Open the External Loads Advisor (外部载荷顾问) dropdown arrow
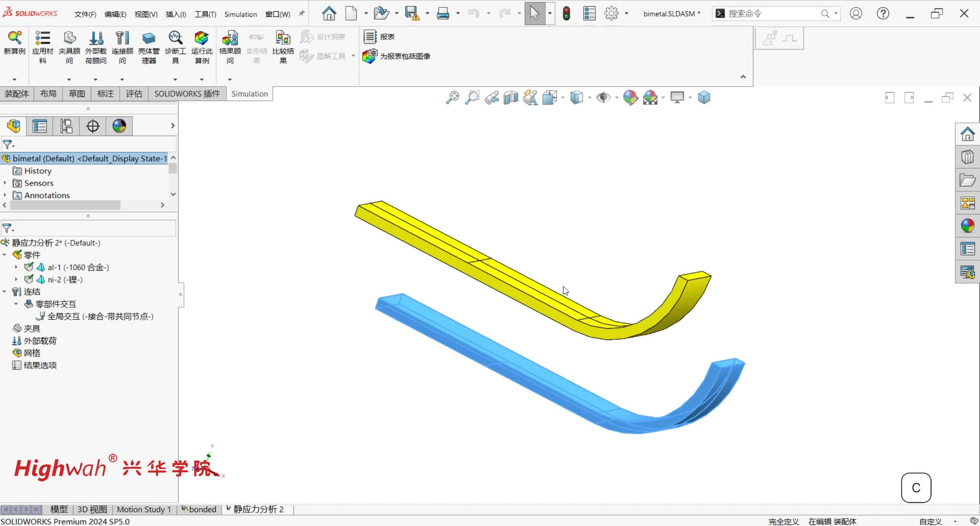Viewport: 980px width, 526px height. point(96,80)
